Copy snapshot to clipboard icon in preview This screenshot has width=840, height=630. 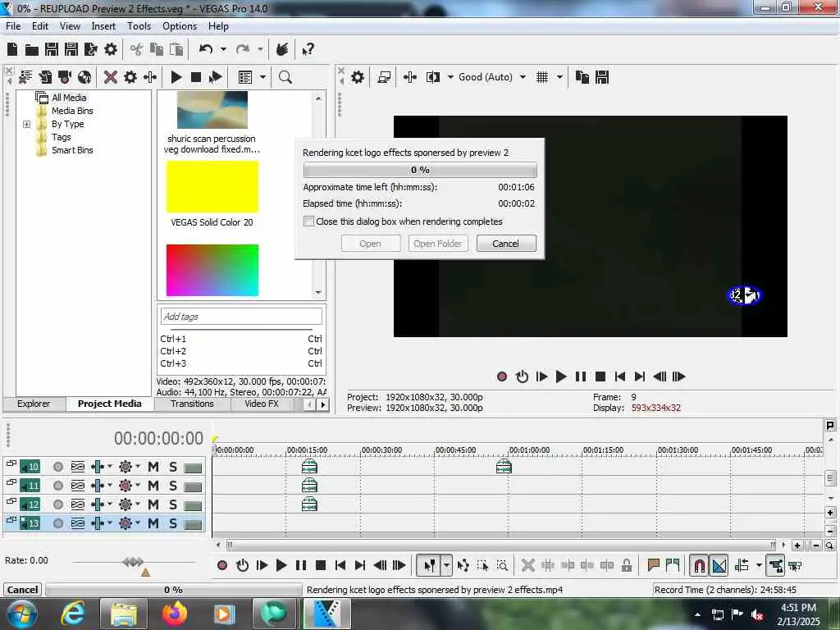(582, 77)
